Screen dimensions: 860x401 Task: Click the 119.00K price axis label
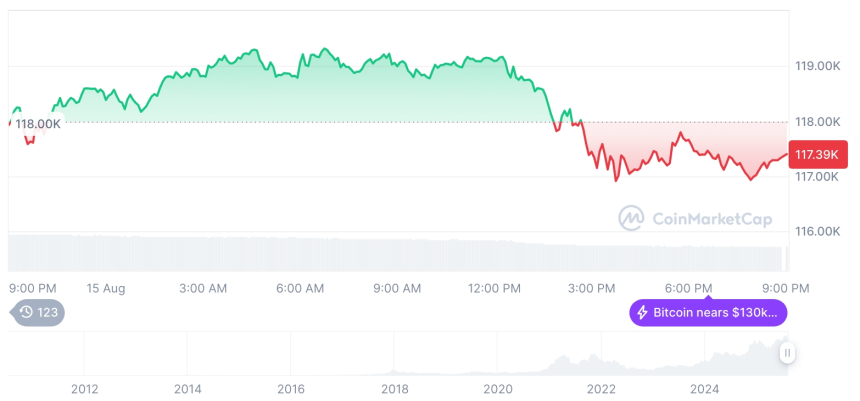coord(815,66)
